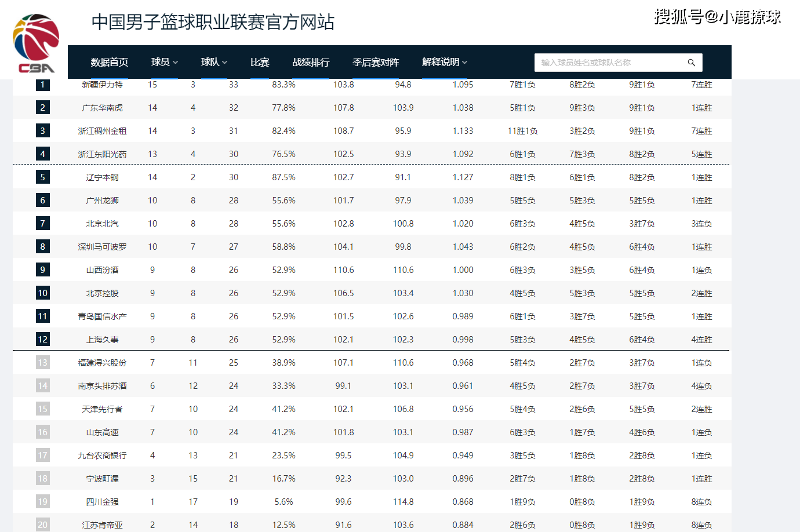
Task: Click 110.6 average points for 山西汾酒
Action: pyautogui.click(x=343, y=270)
